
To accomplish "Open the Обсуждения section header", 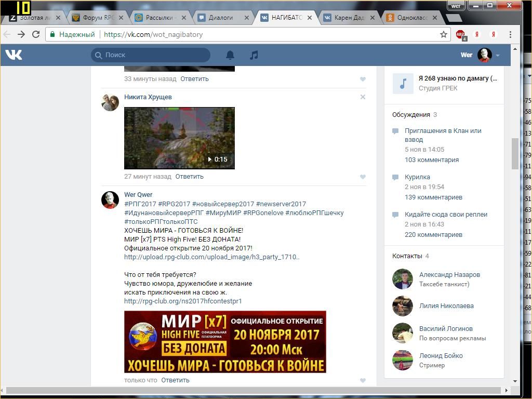I will [x=411, y=115].
